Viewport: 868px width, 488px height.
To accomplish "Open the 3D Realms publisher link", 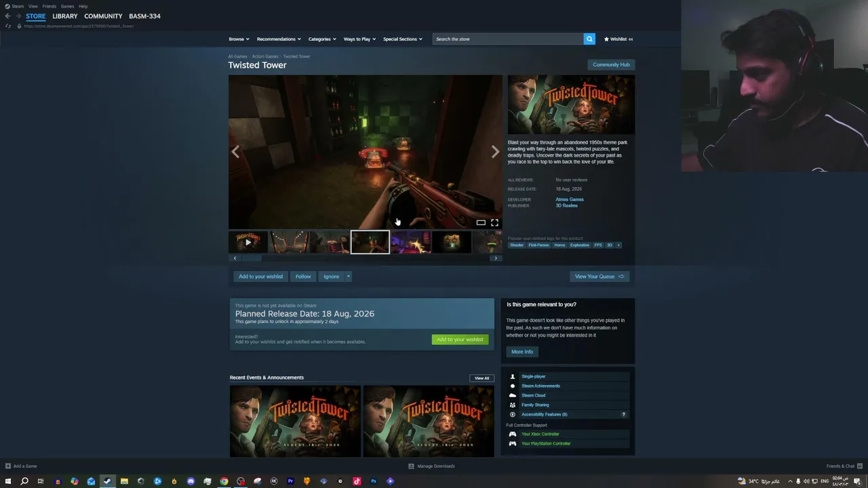I will [x=567, y=205].
